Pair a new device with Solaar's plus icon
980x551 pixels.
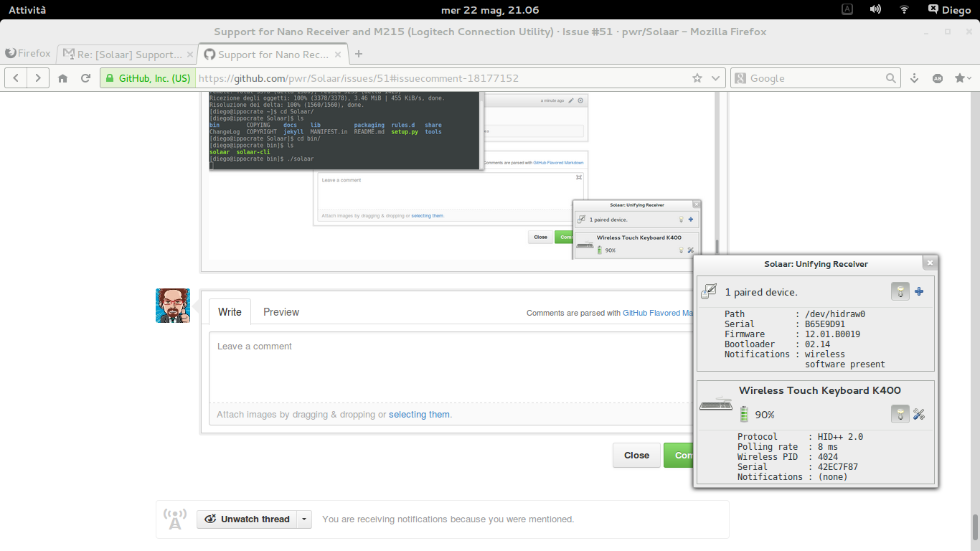coord(919,291)
